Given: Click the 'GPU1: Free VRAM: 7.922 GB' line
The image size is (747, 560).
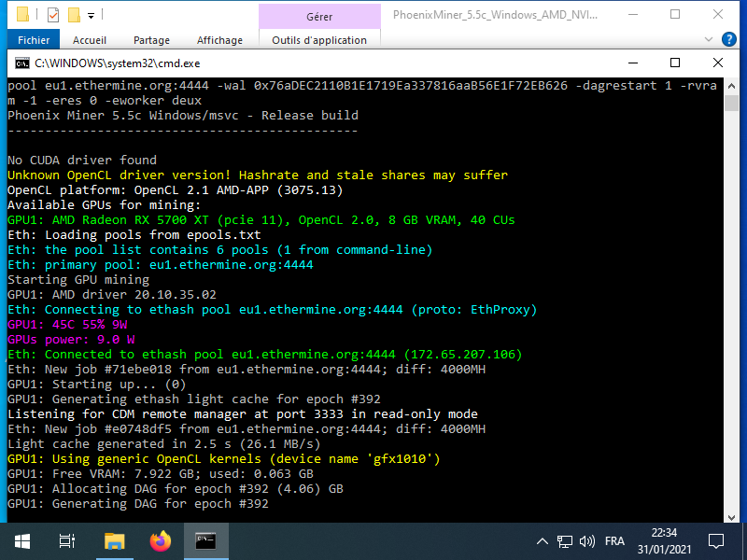Looking at the screenshot, I should click(x=160, y=474).
